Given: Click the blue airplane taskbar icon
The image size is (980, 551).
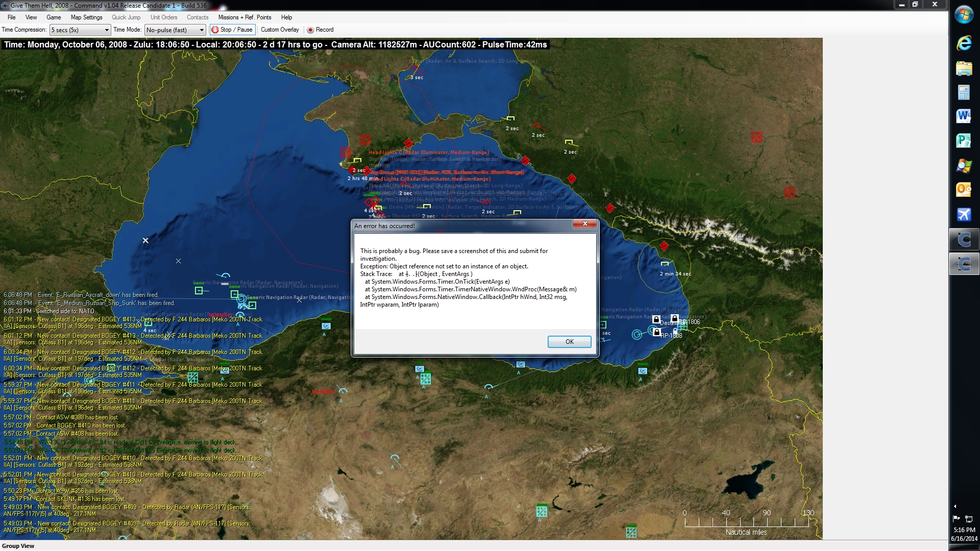Looking at the screenshot, I should [964, 214].
